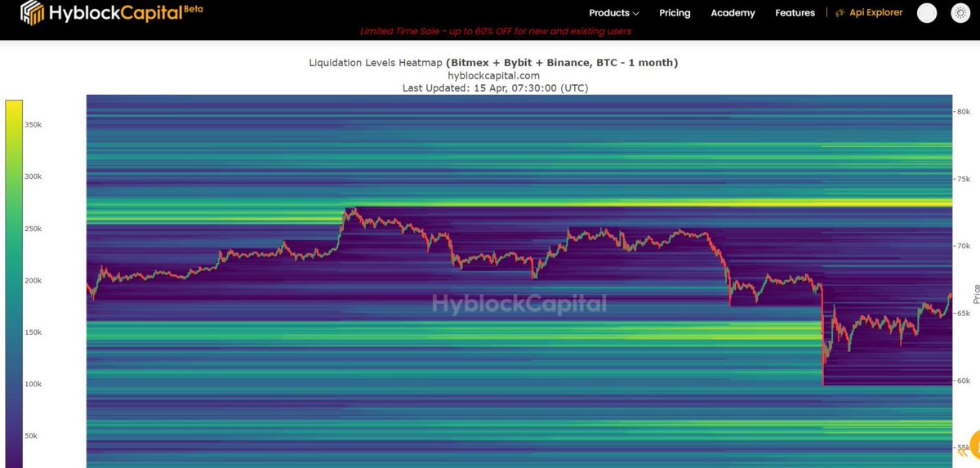The height and width of the screenshot is (468, 980).
Task: Click the Beta badge next to logo
Action: 194,8
